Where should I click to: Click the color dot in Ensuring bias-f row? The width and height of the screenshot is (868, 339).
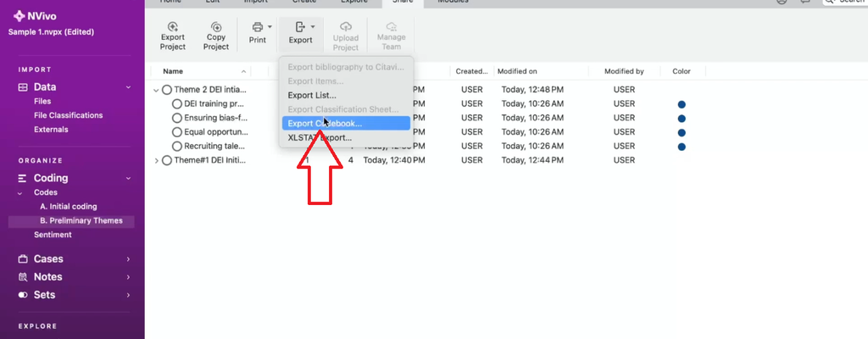(x=682, y=119)
